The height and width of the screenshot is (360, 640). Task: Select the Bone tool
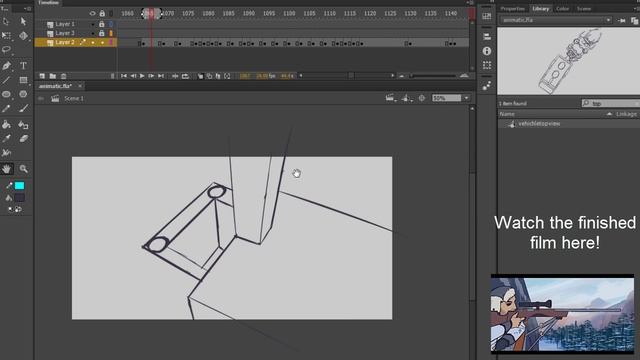6,153
